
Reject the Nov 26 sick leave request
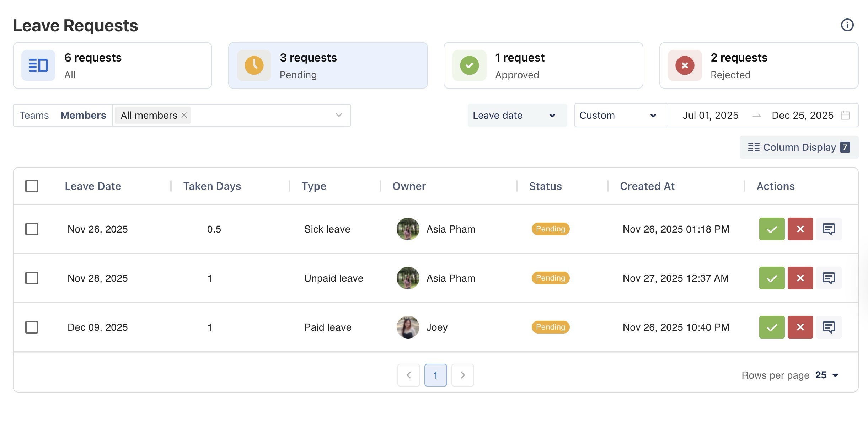800,229
